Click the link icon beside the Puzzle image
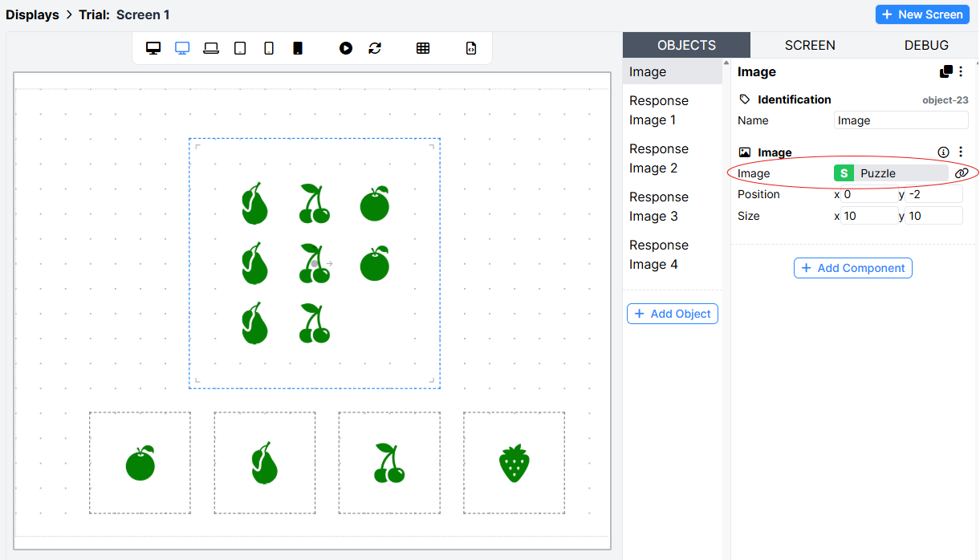This screenshot has height=560, width=980. (961, 172)
